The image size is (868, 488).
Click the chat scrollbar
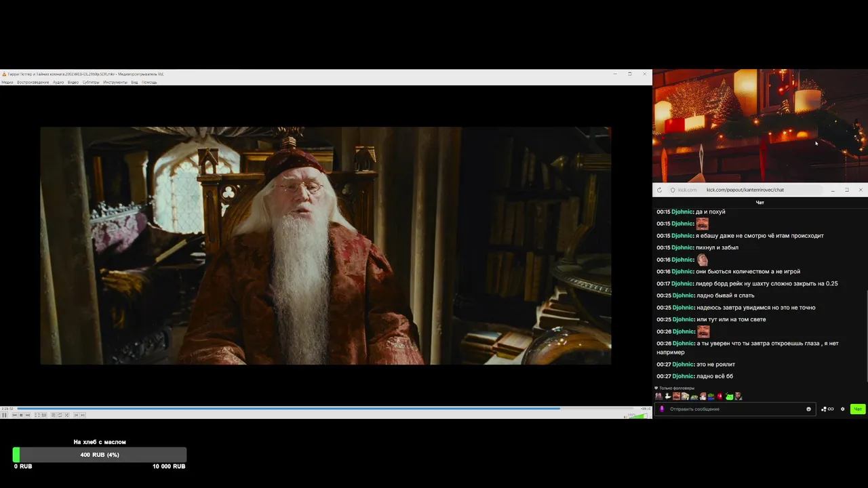pyautogui.click(x=865, y=335)
